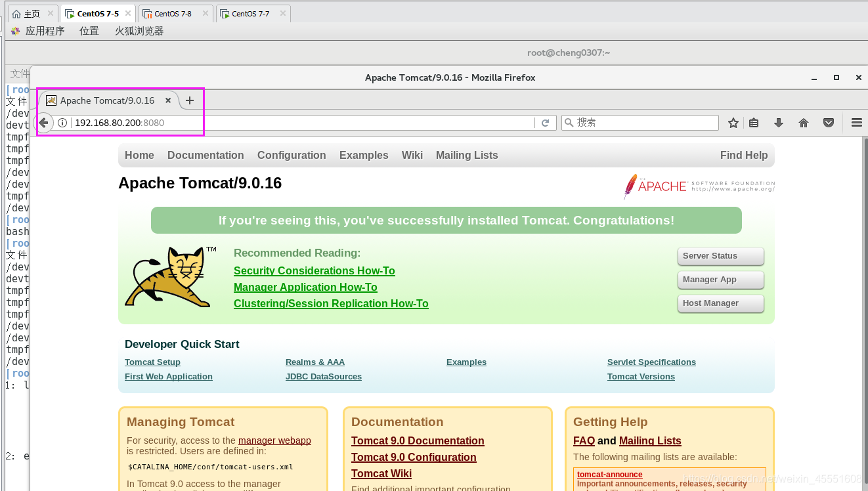This screenshot has height=491, width=868.
Task: Open Tomcat 9.0 Documentation link
Action: click(x=418, y=441)
